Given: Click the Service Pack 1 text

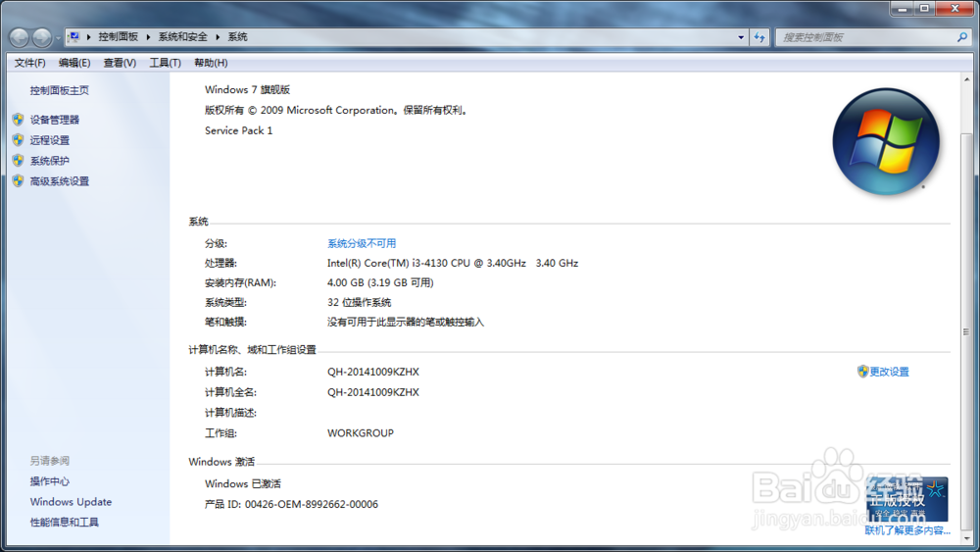Looking at the screenshot, I should point(239,130).
